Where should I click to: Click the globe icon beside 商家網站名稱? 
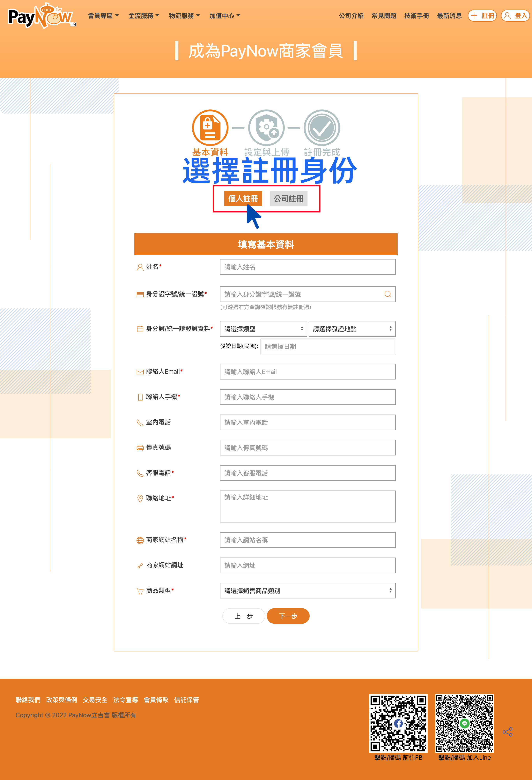point(140,540)
